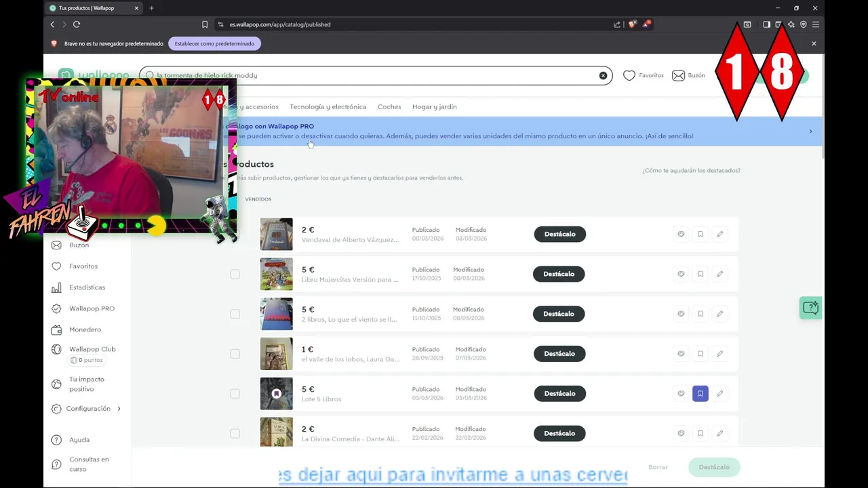
Task: Edit La Divina Comedia listing with the pencil
Action: click(x=719, y=433)
